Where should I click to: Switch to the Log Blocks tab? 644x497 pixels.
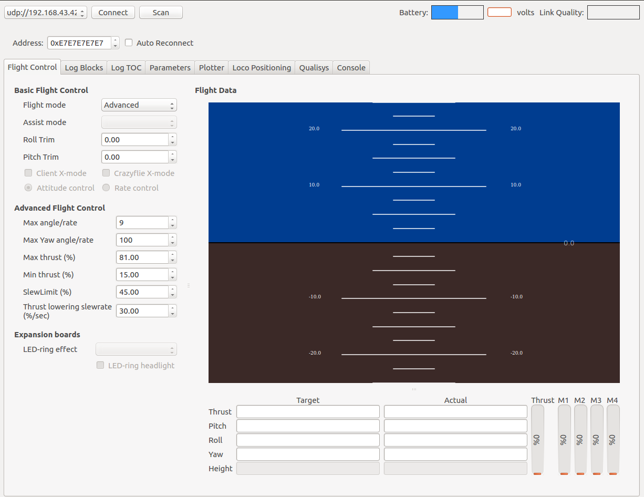click(84, 68)
